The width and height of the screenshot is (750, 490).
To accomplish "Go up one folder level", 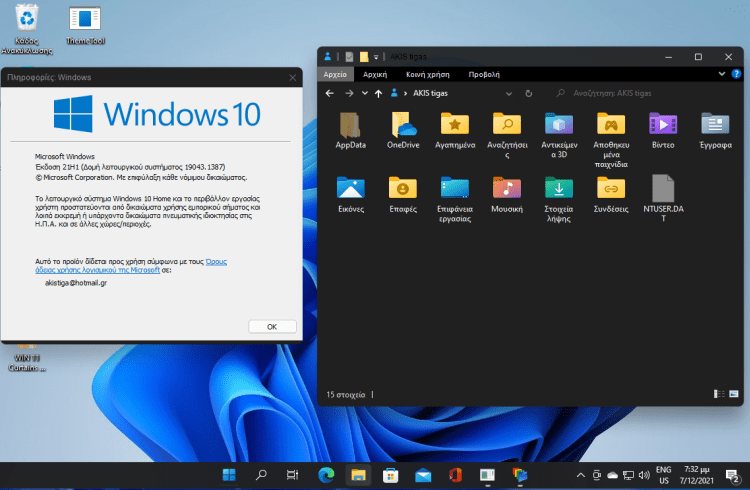I will (378, 93).
